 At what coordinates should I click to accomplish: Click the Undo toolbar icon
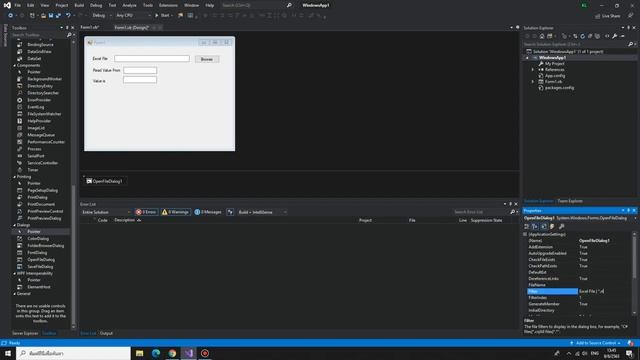68,16
